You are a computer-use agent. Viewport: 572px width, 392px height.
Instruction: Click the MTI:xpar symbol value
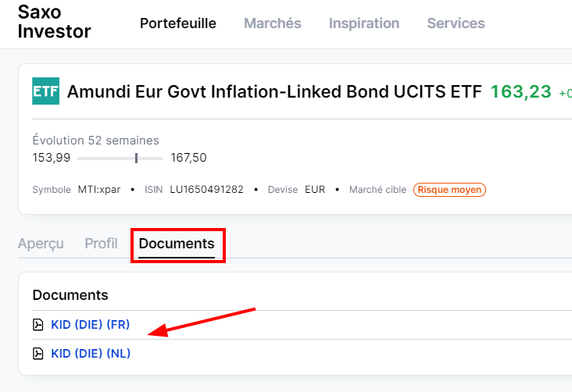tap(99, 190)
